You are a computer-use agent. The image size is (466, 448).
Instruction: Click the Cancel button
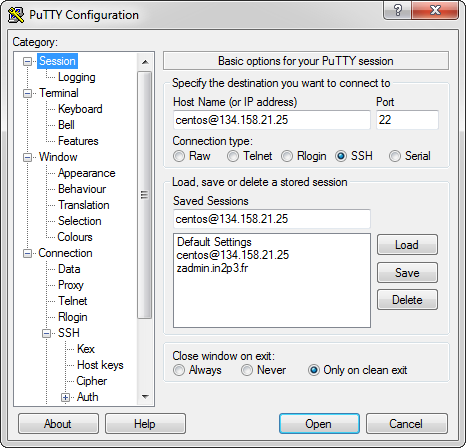click(407, 424)
